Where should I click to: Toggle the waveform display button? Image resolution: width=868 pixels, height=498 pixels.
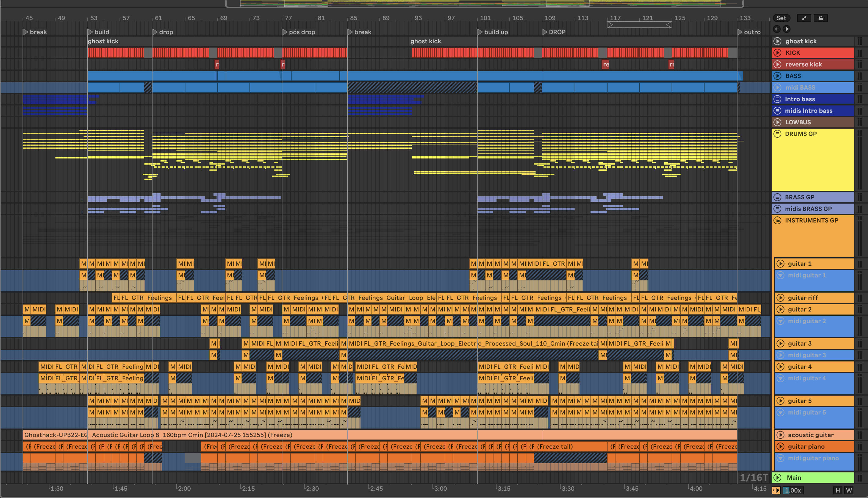[x=776, y=490]
